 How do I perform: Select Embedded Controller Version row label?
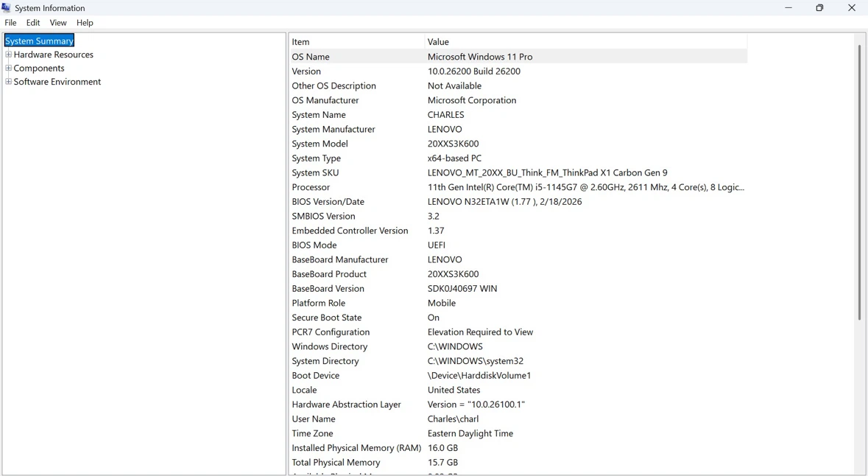point(350,231)
